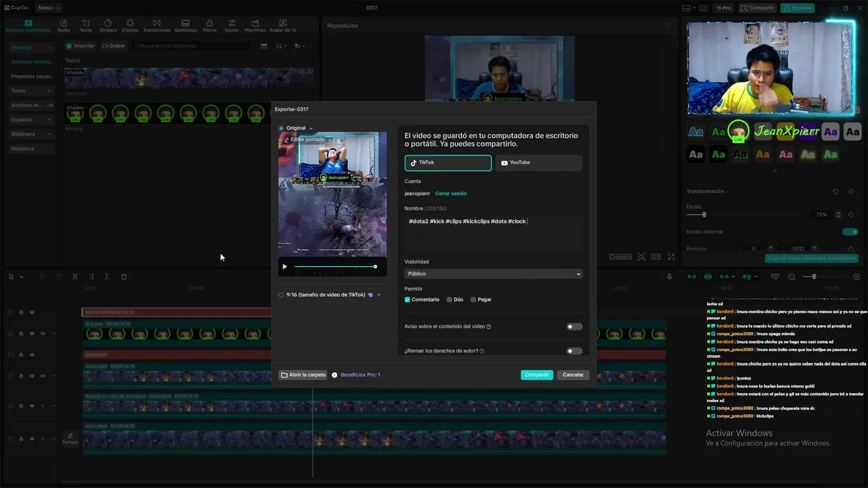
Task: Select the kick.png media thumbnail
Action: pyautogui.click(x=168, y=113)
